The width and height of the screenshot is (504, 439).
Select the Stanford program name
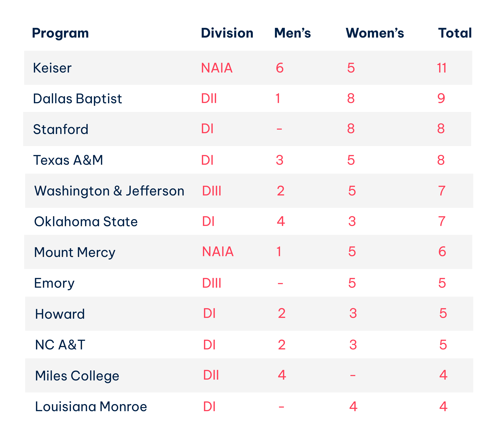pos(61,129)
